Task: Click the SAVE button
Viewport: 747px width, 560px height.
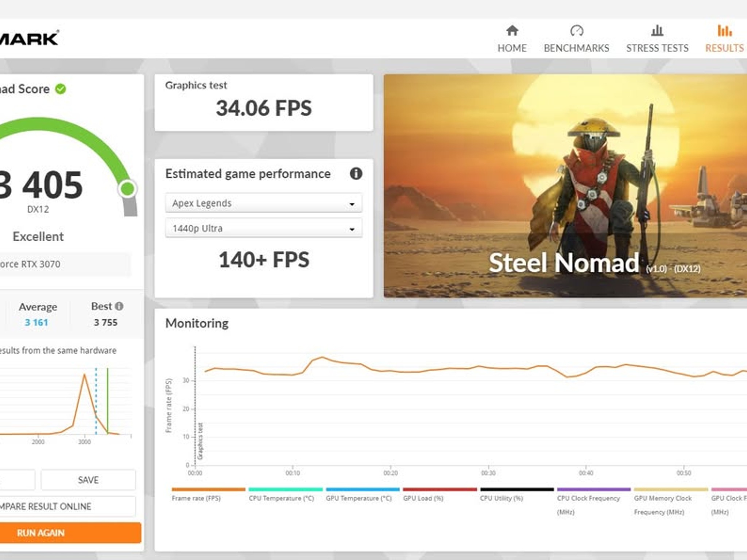Action: click(88, 480)
